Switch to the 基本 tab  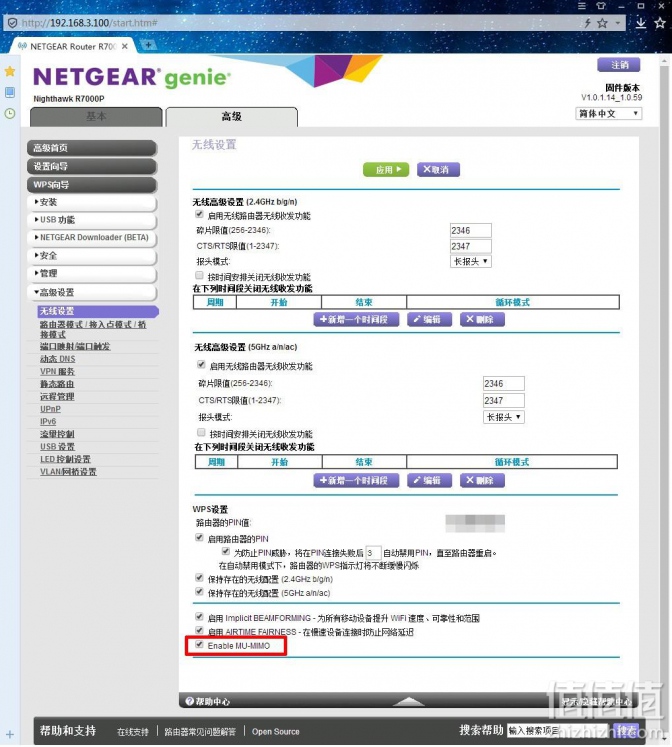(96, 117)
